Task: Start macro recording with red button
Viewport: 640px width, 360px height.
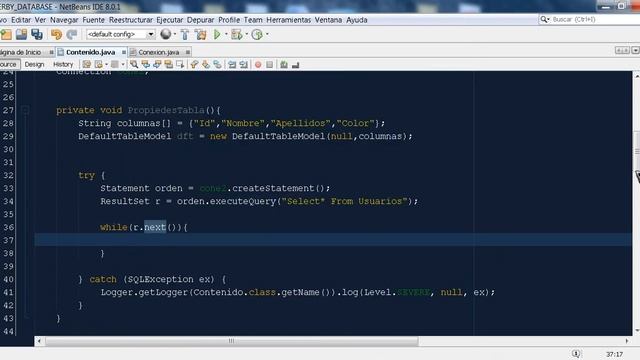Action: click(258, 64)
